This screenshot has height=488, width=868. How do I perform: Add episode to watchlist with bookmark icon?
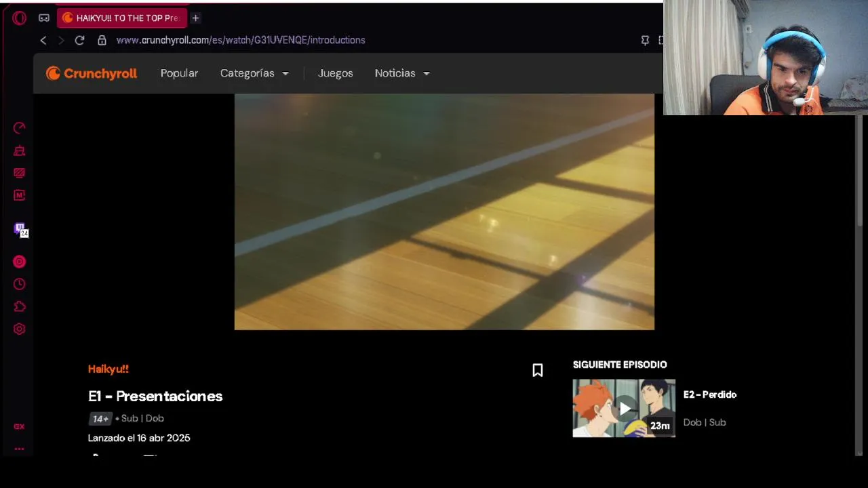click(x=538, y=370)
